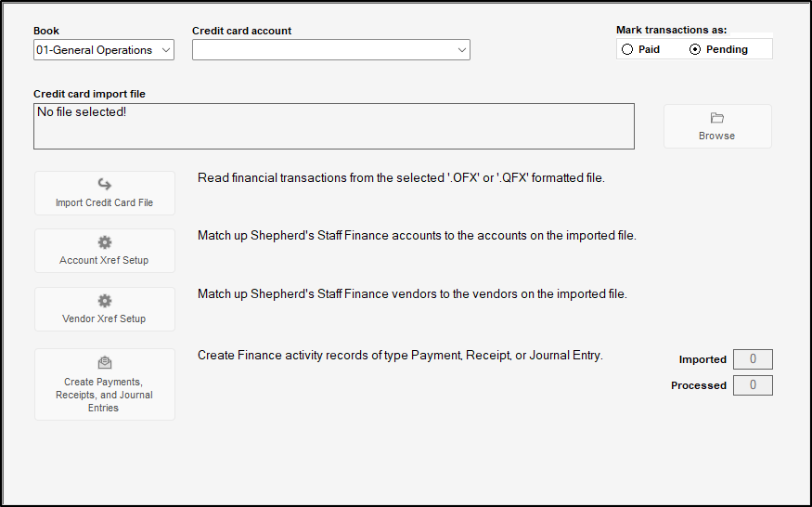This screenshot has height=507, width=812.
Task: Open Account Xref Setup button text
Action: pyautogui.click(x=105, y=260)
